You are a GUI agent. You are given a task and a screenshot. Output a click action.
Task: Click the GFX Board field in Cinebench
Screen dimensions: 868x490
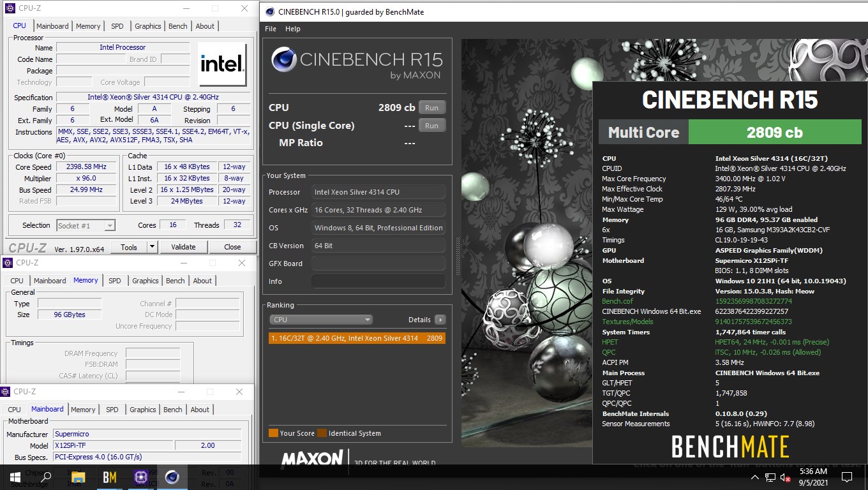[x=378, y=264]
